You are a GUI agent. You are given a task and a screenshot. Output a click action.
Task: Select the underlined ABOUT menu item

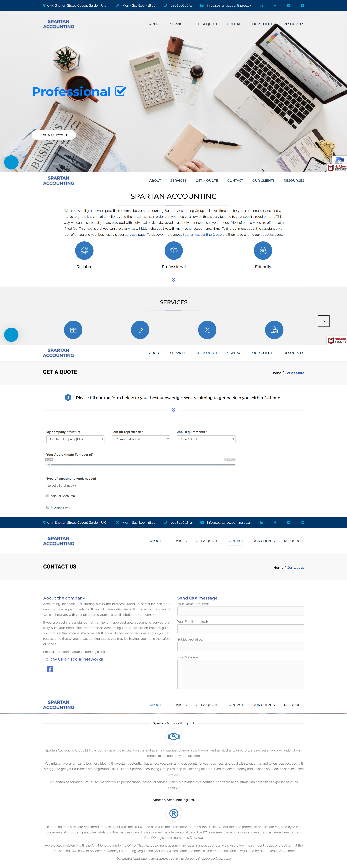[x=155, y=705]
